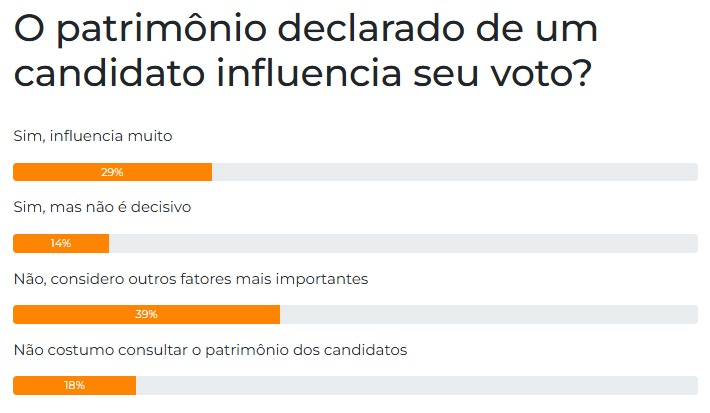Choose "Não costumo consultar o patrimônio dos candidatos"

pyautogui.click(x=210, y=350)
